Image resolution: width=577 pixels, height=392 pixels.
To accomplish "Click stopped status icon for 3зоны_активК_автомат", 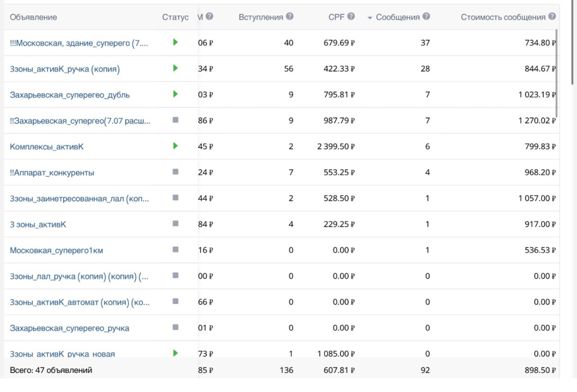I will pyautogui.click(x=176, y=301).
